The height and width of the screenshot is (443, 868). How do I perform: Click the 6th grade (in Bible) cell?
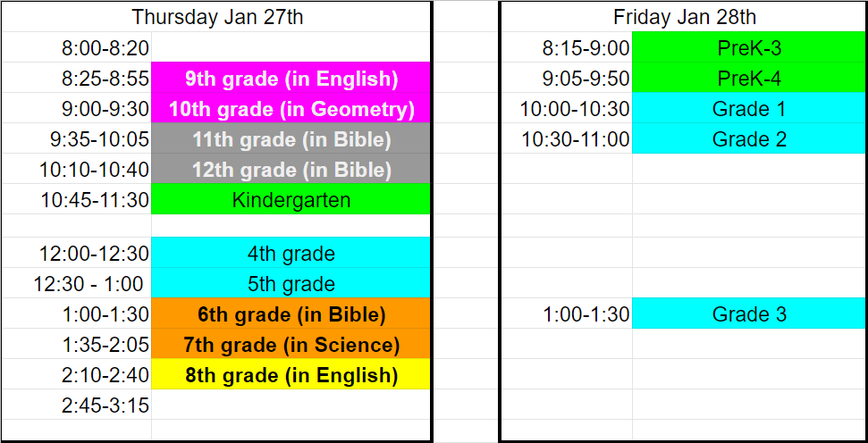[x=291, y=314]
